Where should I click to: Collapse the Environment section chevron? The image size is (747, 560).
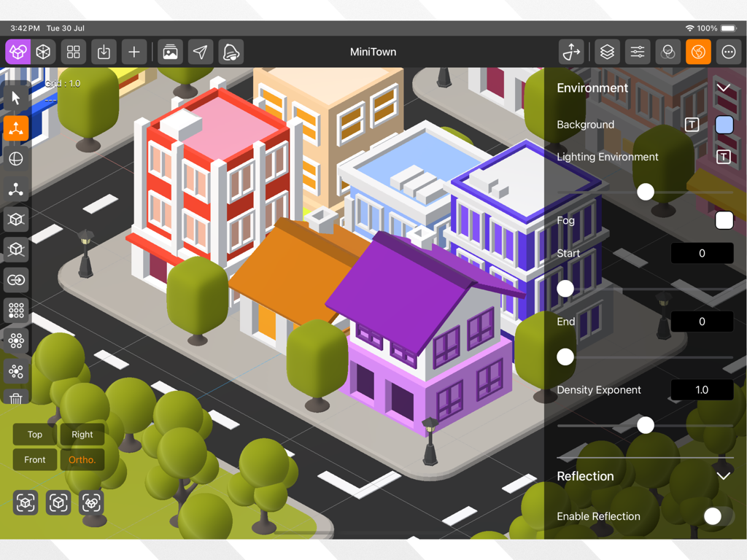[x=724, y=87]
